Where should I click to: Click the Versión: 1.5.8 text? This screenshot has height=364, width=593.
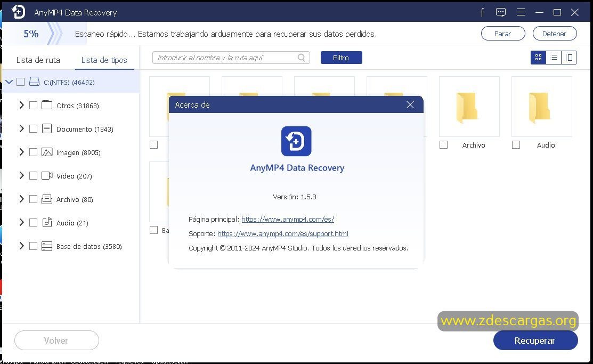(295, 197)
